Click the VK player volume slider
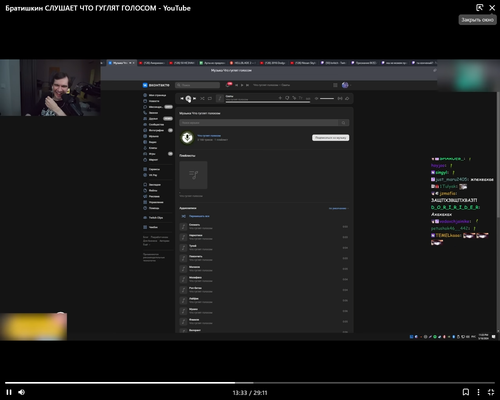 327,98
